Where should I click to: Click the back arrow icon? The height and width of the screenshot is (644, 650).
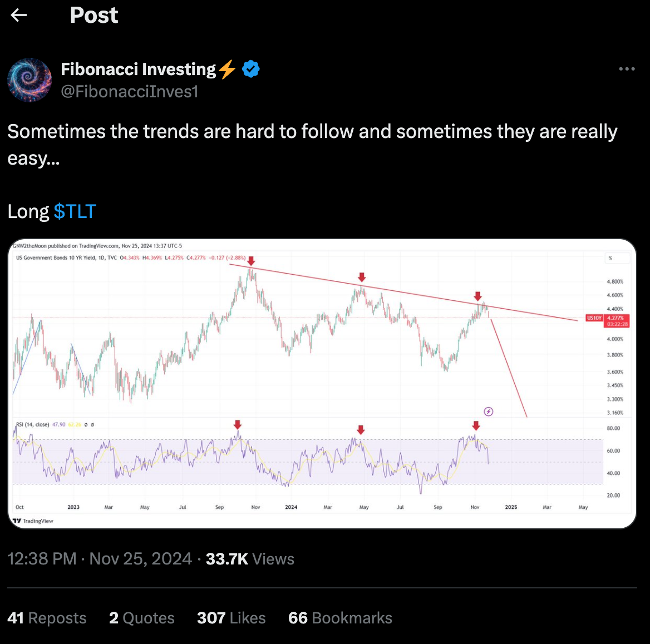pyautogui.click(x=19, y=16)
